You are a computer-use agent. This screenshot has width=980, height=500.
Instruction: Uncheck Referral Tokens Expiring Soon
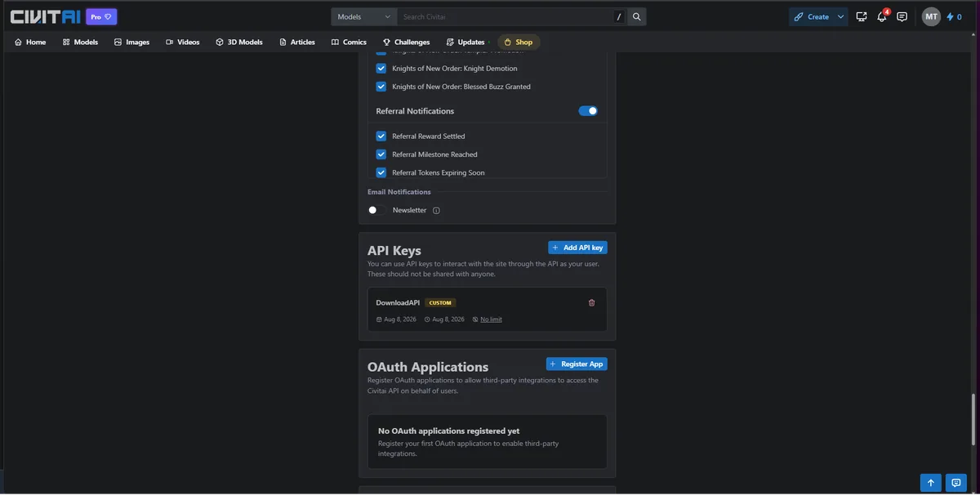click(x=381, y=172)
